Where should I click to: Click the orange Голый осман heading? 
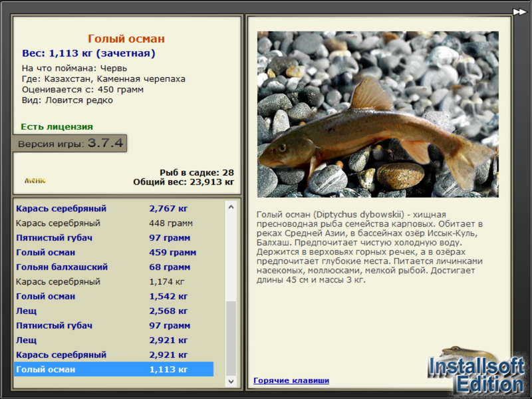(x=126, y=39)
